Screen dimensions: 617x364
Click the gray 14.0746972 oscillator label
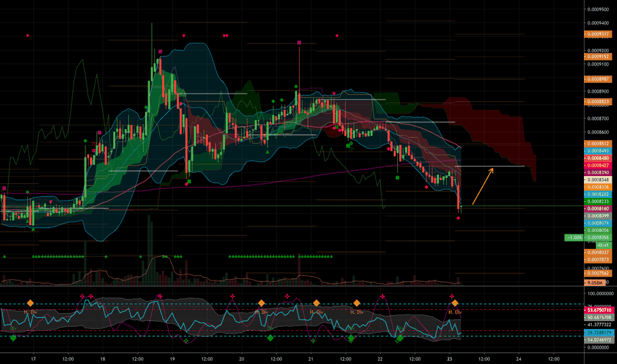pyautogui.click(x=599, y=340)
